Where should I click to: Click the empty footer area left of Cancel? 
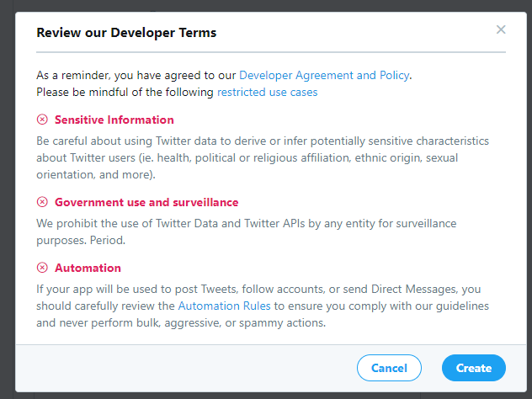pyautogui.click(x=185, y=368)
